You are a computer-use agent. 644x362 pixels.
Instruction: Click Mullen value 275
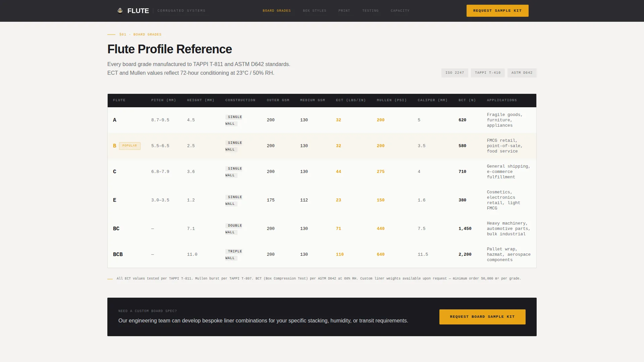pos(381,172)
